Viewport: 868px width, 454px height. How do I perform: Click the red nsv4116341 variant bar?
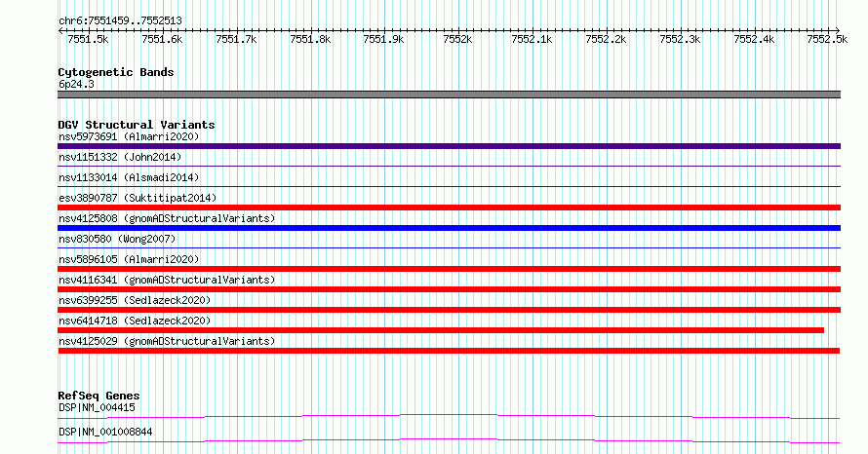click(x=449, y=289)
